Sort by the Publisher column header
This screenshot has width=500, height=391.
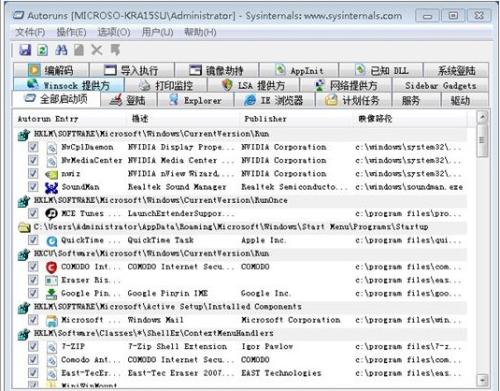pos(297,119)
